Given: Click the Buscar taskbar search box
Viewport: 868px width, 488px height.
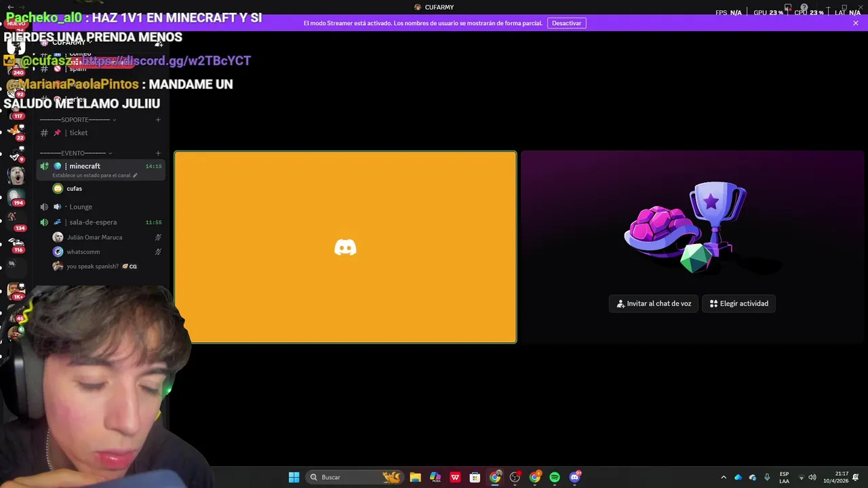Looking at the screenshot, I should tap(355, 477).
